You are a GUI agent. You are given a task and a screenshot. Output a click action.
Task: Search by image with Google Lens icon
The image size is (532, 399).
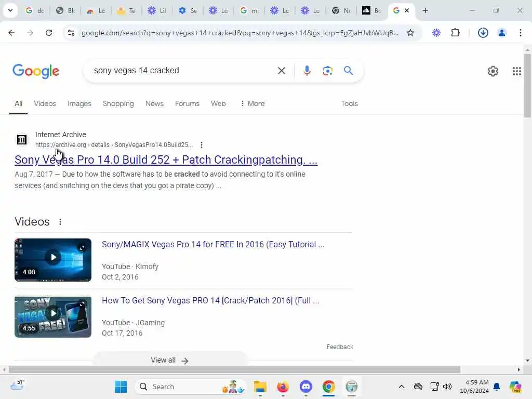[x=327, y=71]
